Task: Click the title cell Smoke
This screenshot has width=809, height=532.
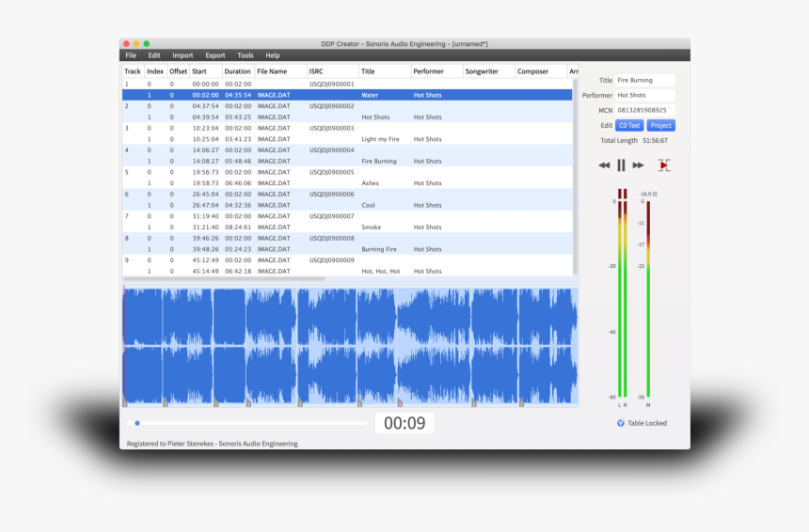Action: click(x=371, y=227)
